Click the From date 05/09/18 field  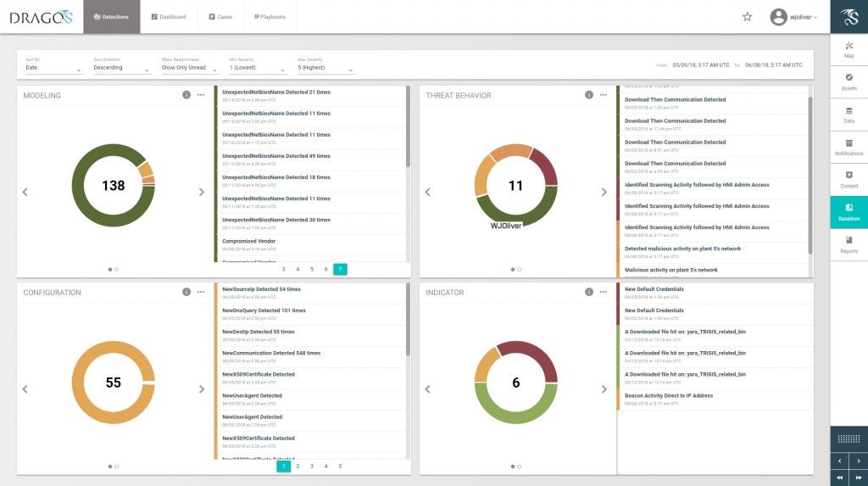coord(701,64)
